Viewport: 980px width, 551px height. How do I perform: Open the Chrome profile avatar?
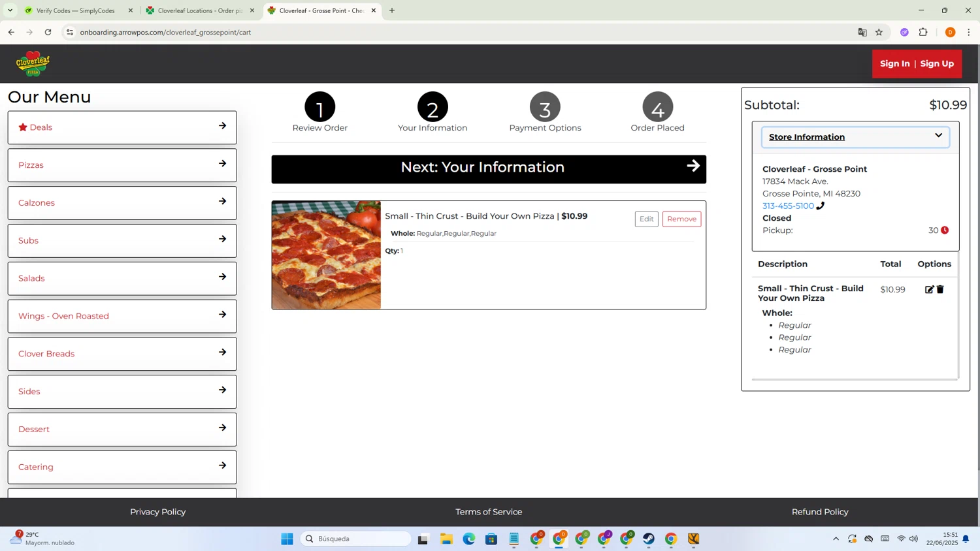950,32
